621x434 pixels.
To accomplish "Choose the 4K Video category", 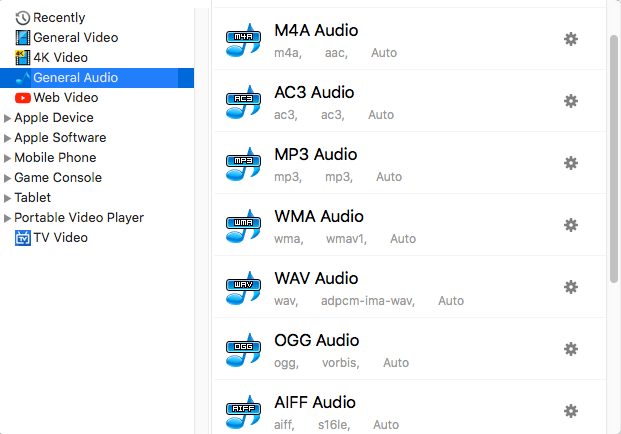I will tap(60, 58).
